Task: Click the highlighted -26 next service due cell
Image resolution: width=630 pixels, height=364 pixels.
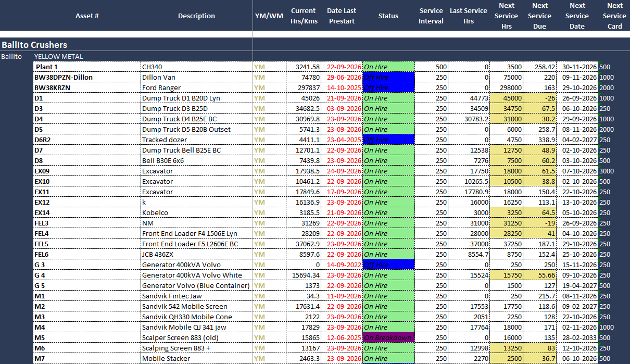Action: (x=539, y=98)
